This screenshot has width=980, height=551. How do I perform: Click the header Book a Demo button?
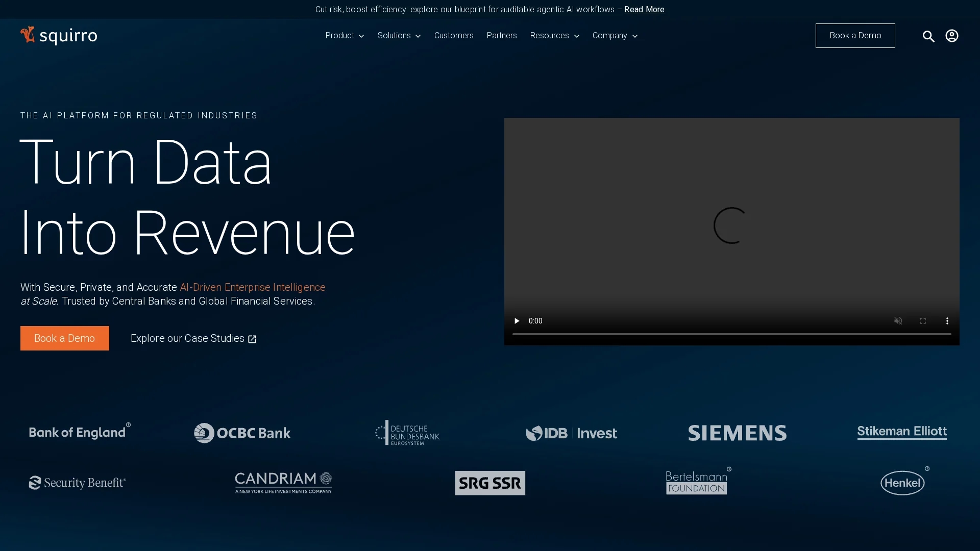click(x=855, y=36)
